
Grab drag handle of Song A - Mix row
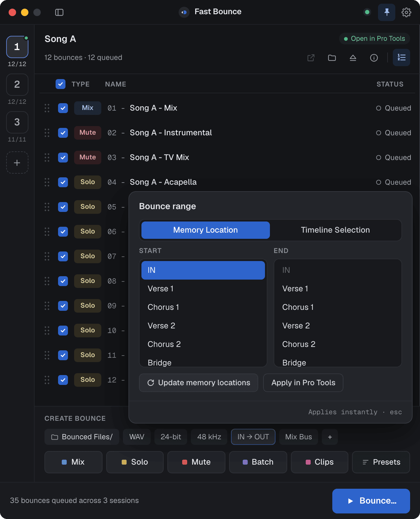pos(47,108)
